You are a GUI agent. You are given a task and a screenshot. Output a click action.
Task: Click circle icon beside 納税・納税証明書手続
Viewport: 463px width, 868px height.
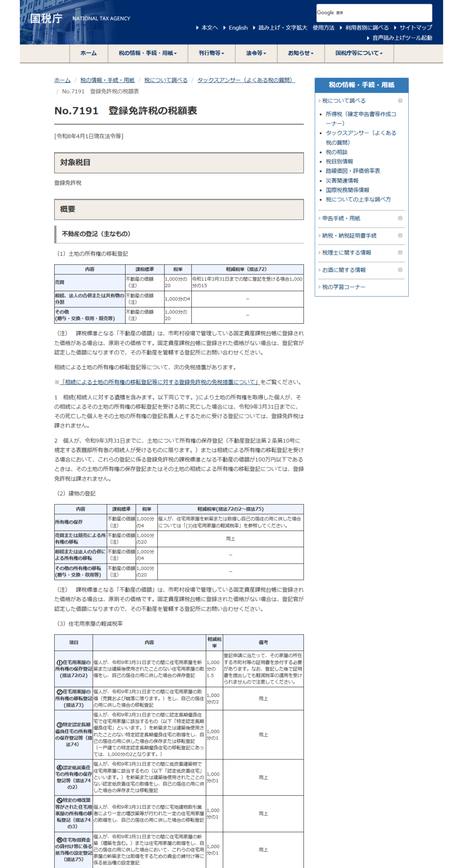click(x=400, y=235)
